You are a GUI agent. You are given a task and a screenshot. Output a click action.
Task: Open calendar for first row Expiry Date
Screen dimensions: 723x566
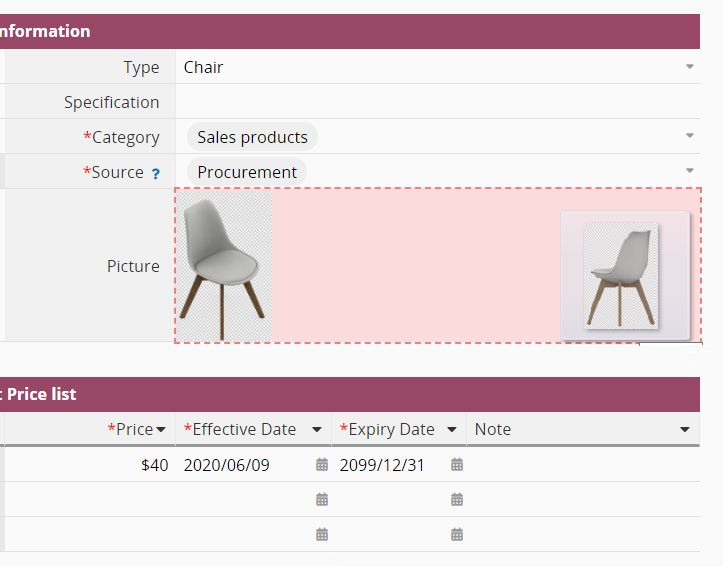click(x=457, y=465)
